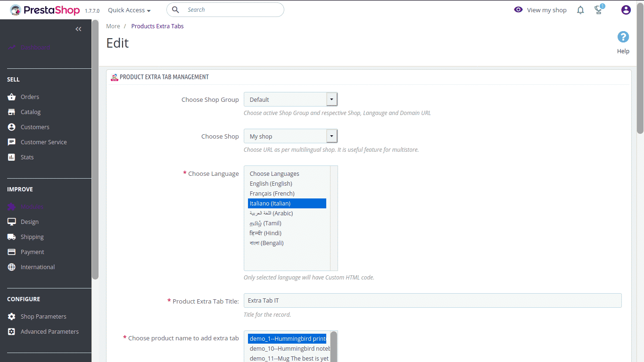This screenshot has width=644, height=362.
Task: Click the trophy merchant expertise icon
Action: (599, 10)
